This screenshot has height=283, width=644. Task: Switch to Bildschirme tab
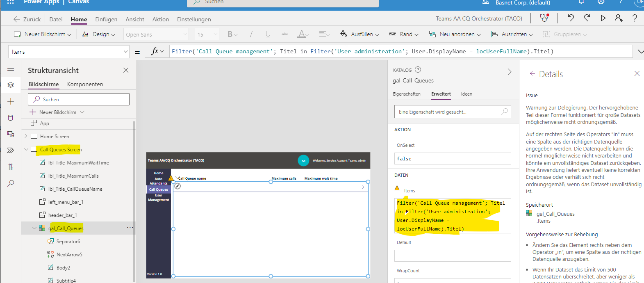click(x=43, y=84)
